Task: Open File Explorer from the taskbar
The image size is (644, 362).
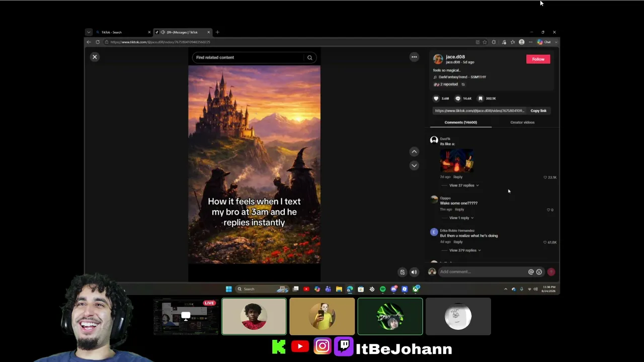Action: pyautogui.click(x=339, y=289)
